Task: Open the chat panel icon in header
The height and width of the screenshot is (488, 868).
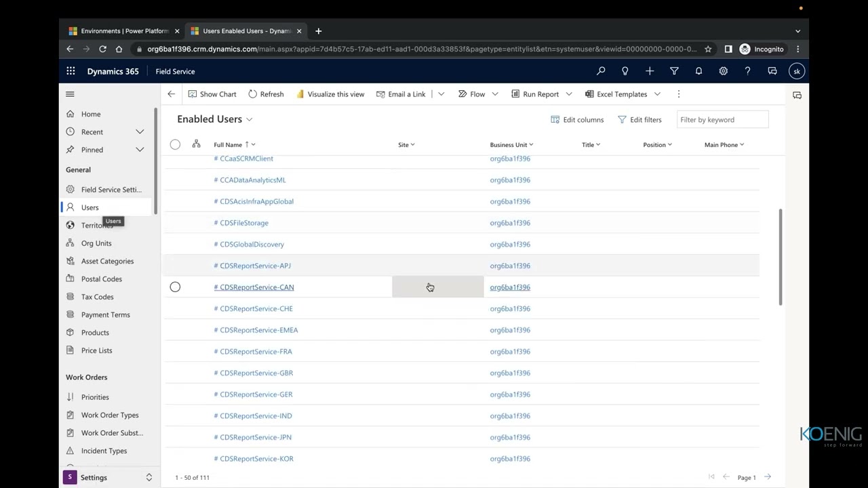Action: (772, 71)
